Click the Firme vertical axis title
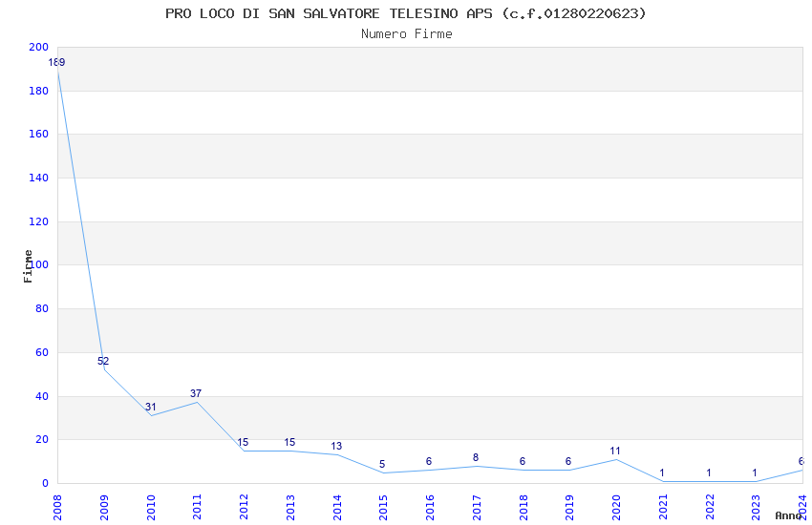This screenshot has height=525, width=812. point(28,265)
